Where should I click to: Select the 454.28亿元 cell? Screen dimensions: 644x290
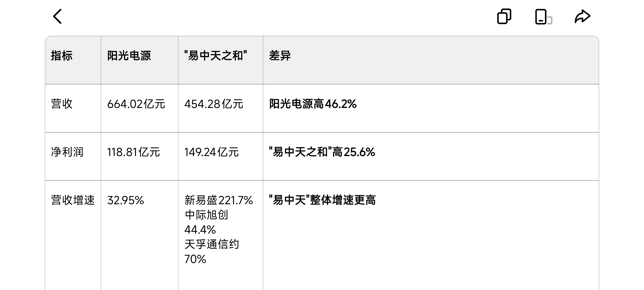(x=214, y=104)
